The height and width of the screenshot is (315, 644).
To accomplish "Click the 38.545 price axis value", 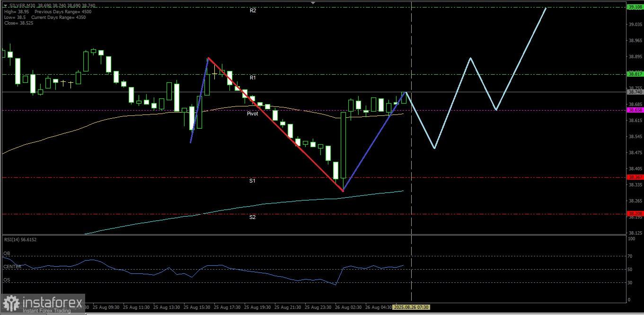I will click(635, 136).
